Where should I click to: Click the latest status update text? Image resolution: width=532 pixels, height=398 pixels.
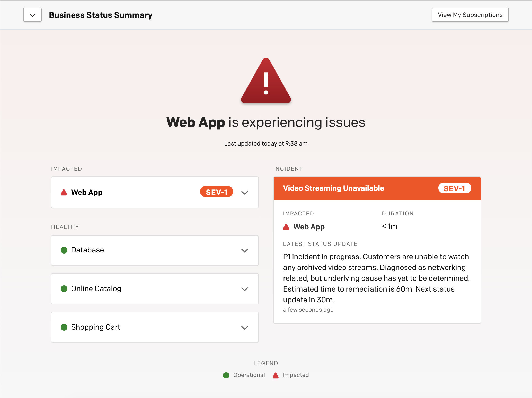pos(376,278)
